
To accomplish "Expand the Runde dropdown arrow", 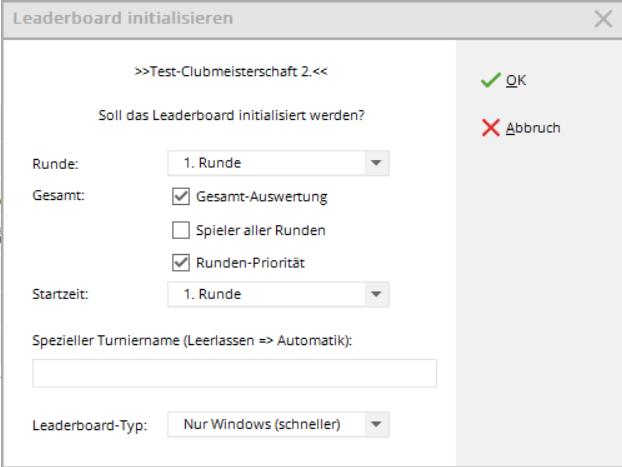I will tap(376, 163).
